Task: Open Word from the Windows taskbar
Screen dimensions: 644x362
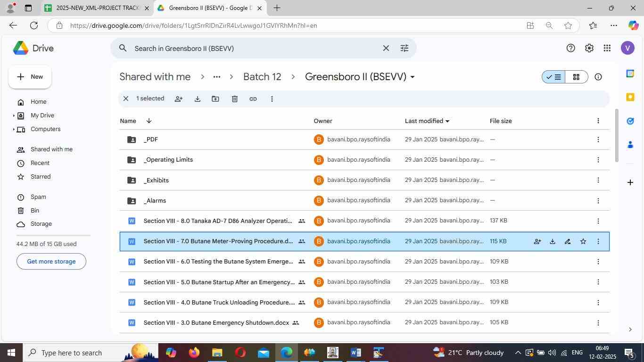Action: pos(356,353)
